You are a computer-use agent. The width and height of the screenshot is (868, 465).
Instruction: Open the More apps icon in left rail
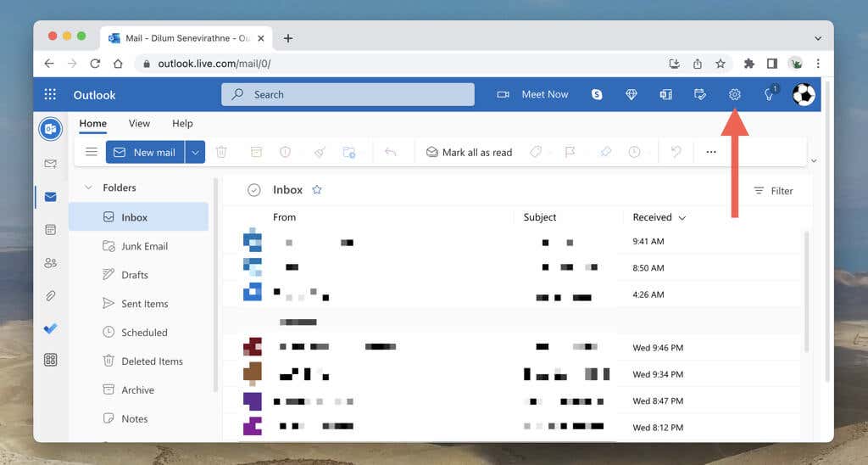tap(50, 360)
